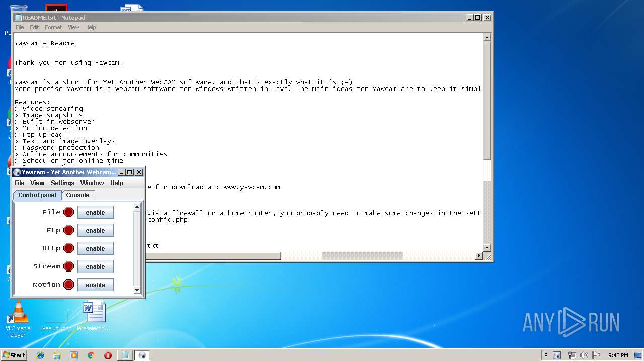Open Notepad Format menu
This screenshot has width=644, height=362.
click(53, 27)
